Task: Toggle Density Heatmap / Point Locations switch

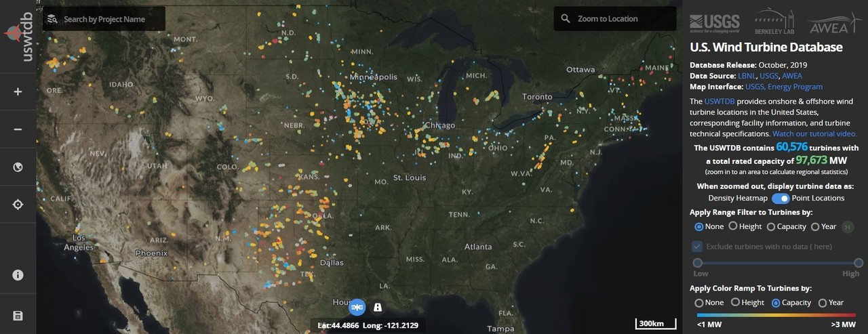Action: [x=780, y=199]
